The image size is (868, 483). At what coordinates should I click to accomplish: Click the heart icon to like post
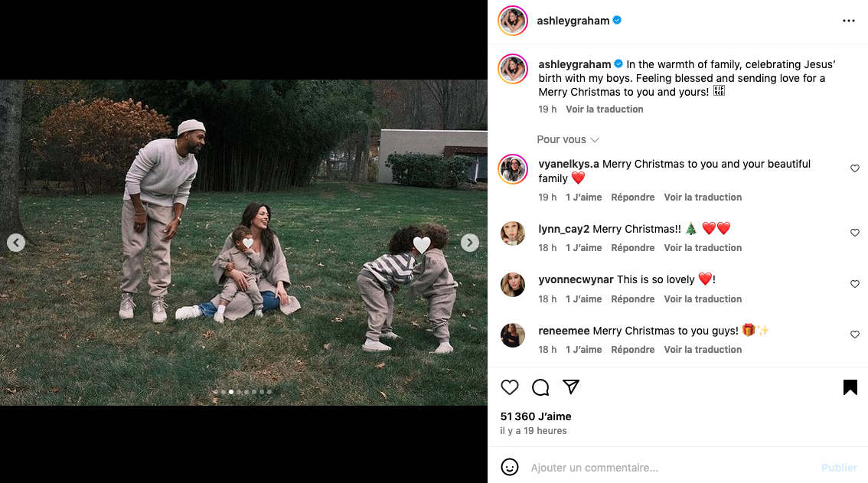(x=510, y=387)
